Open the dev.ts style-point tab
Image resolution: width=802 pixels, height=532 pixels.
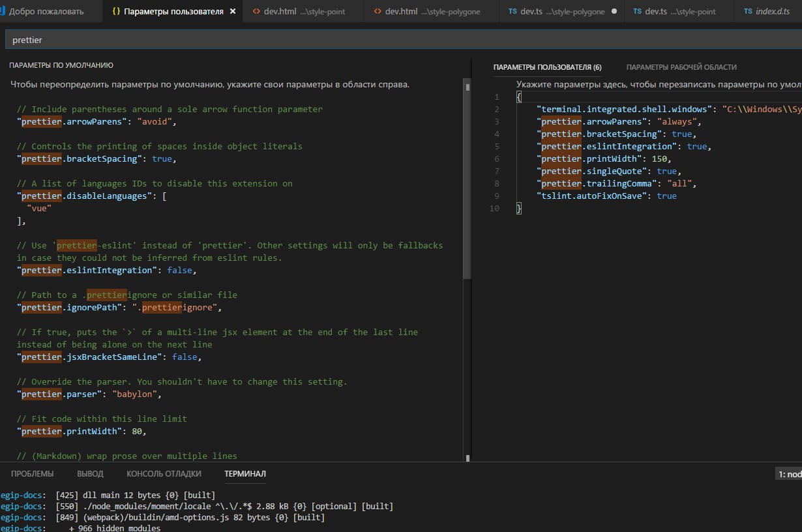679,12
